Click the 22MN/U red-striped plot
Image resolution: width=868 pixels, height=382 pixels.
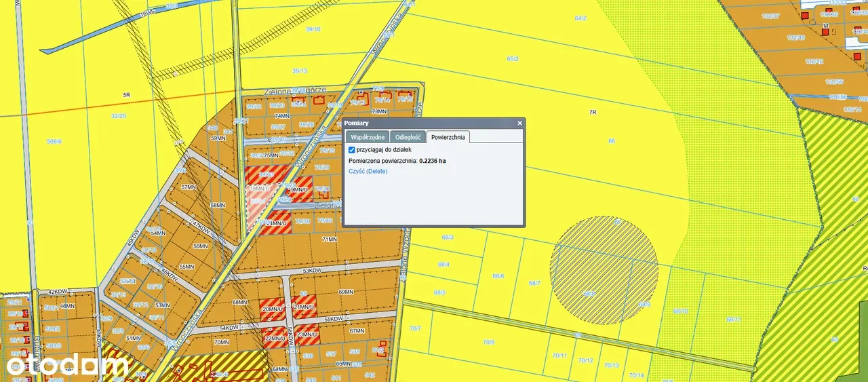(274, 337)
